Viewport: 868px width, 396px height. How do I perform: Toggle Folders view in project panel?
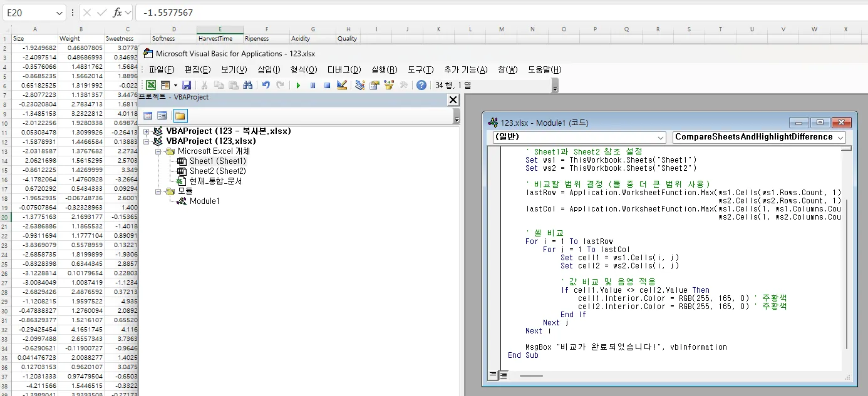point(180,116)
